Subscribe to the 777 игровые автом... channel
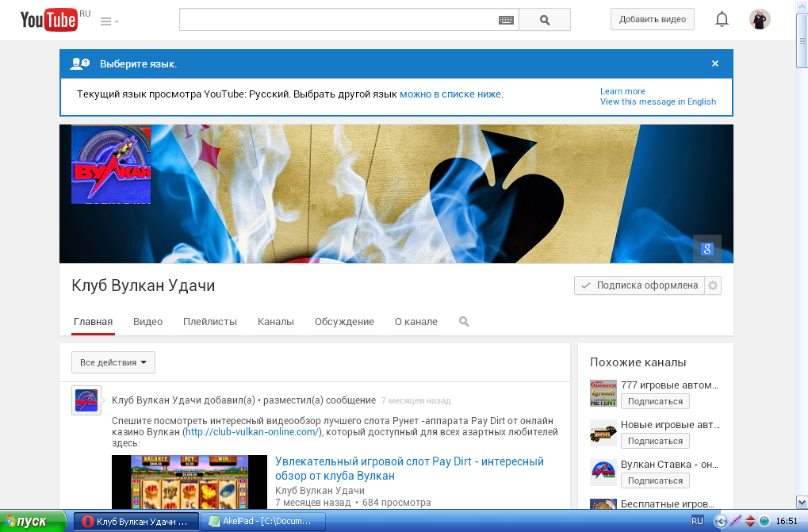 coord(655,401)
